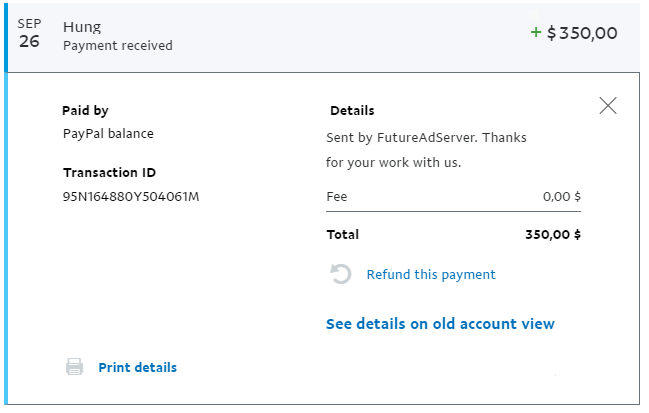Select the transaction ID 95N164880Y504061M
Image resolution: width=649 pixels, height=413 pixels.
point(131,197)
